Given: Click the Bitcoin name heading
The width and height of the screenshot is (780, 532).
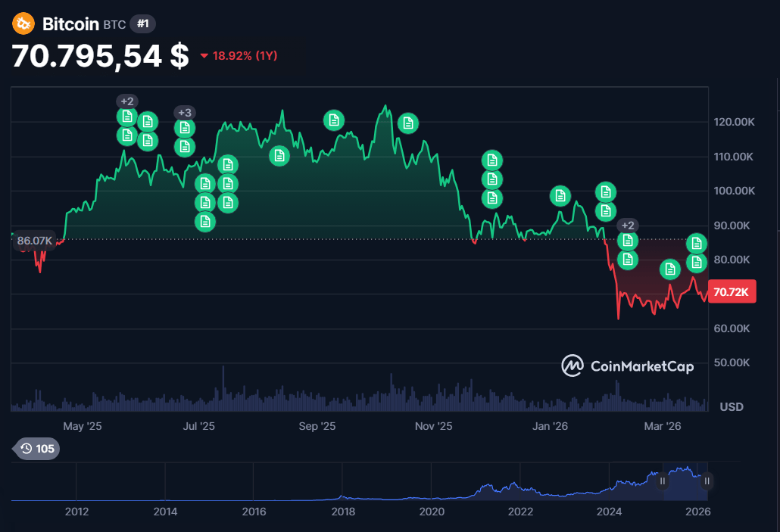Looking at the screenshot, I should pos(70,24).
